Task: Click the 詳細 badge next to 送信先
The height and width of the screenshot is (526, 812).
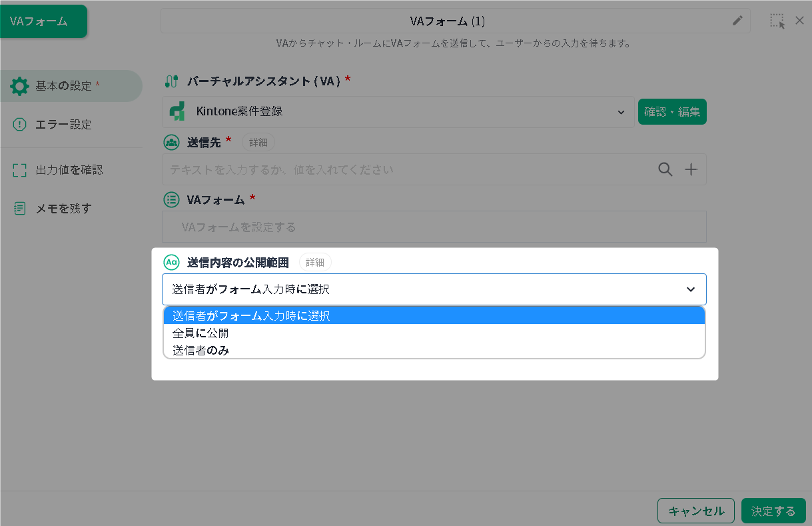Action: tap(258, 142)
